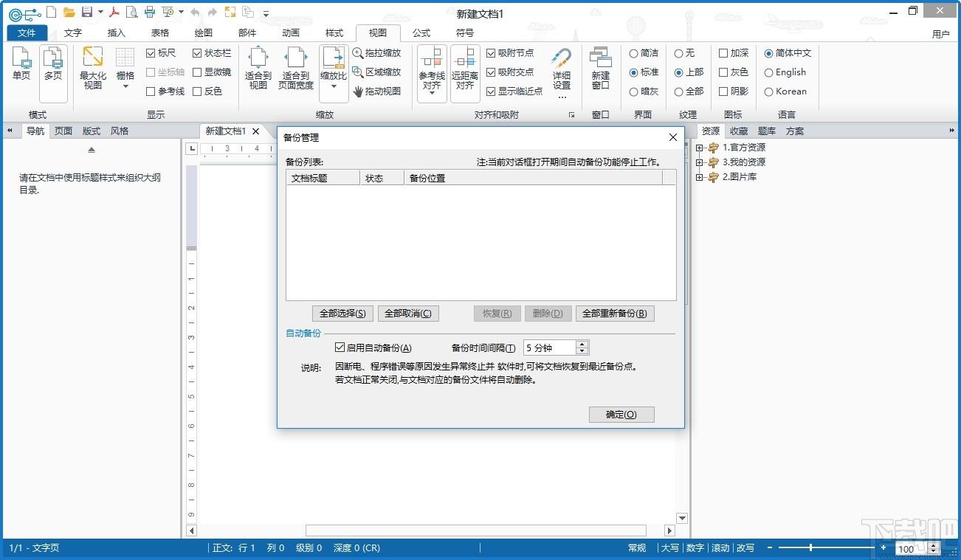Click the 备份位置 column header
Viewport: 961px width, 560px height.
tap(533, 178)
